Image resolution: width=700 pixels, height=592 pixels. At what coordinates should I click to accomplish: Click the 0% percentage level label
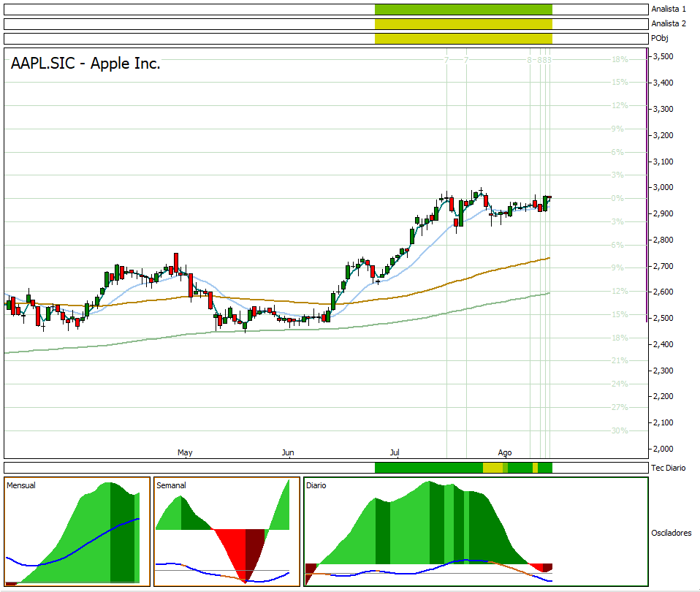pos(617,198)
